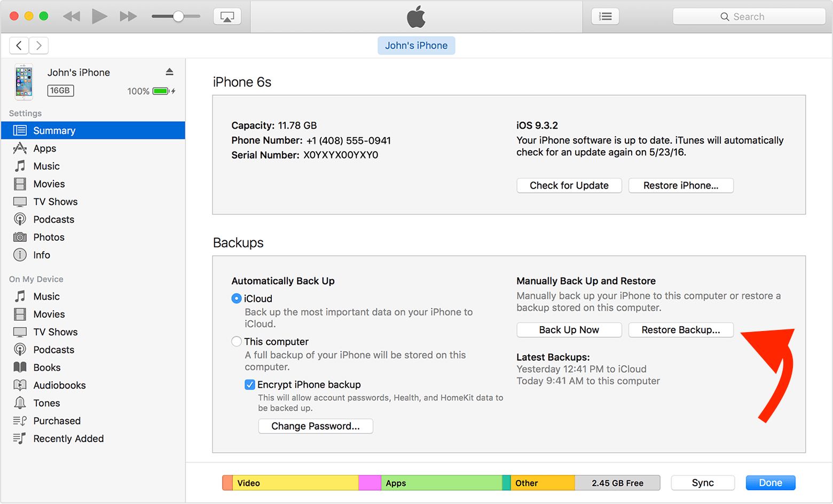Open Tones via the bell icon
The height and width of the screenshot is (504, 833).
20,403
